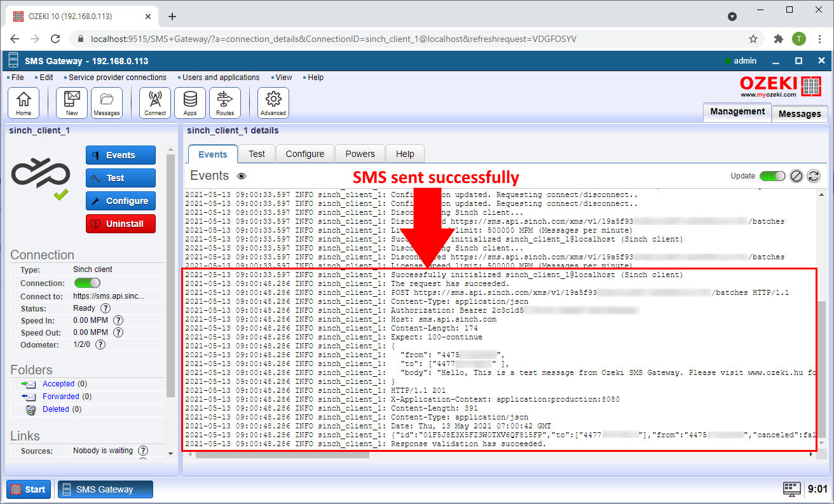
Task: Switch to the Messages tab
Action: click(800, 114)
